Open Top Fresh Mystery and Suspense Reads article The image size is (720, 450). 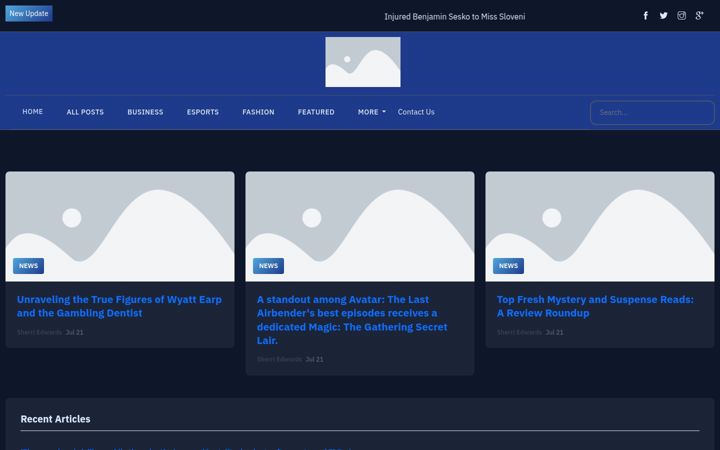tap(595, 306)
